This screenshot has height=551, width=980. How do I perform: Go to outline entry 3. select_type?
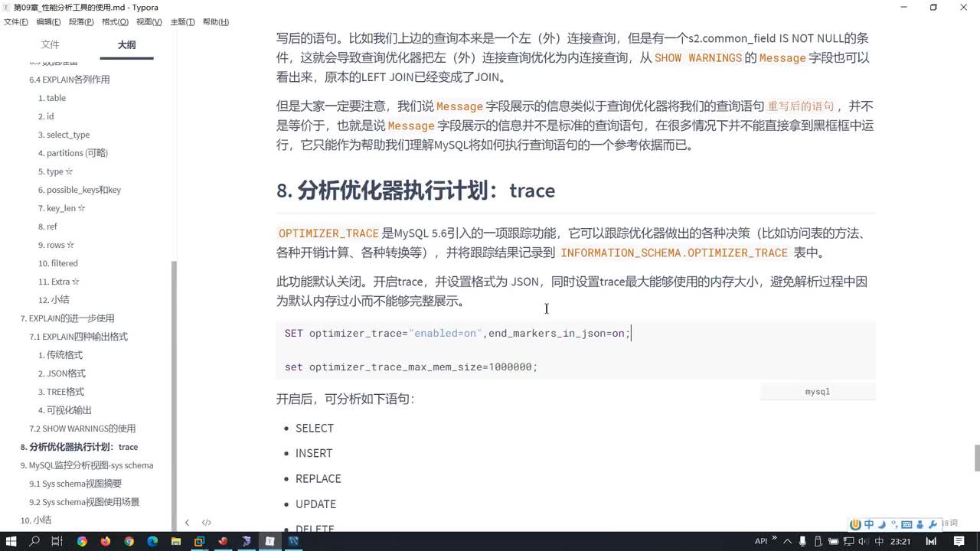64,135
